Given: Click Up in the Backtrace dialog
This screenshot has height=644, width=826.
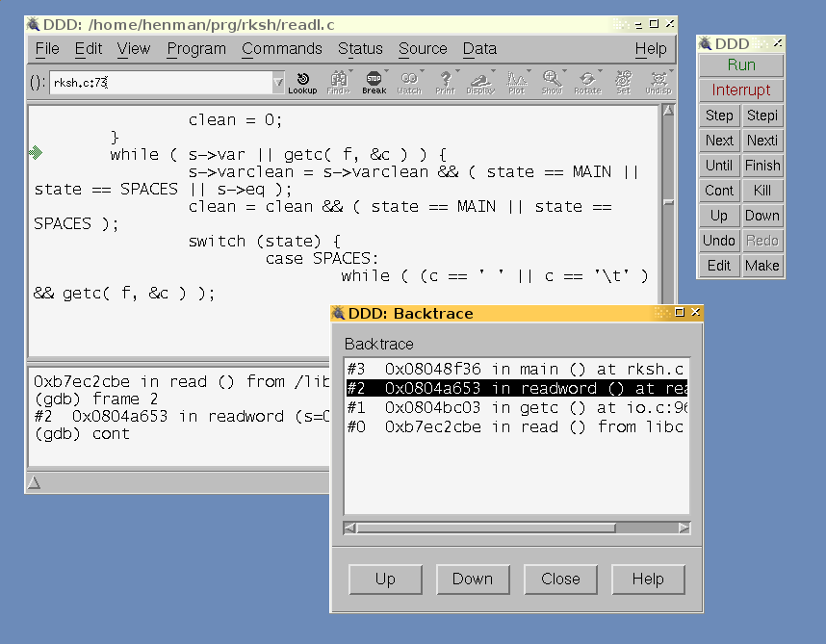Looking at the screenshot, I should pos(386,580).
